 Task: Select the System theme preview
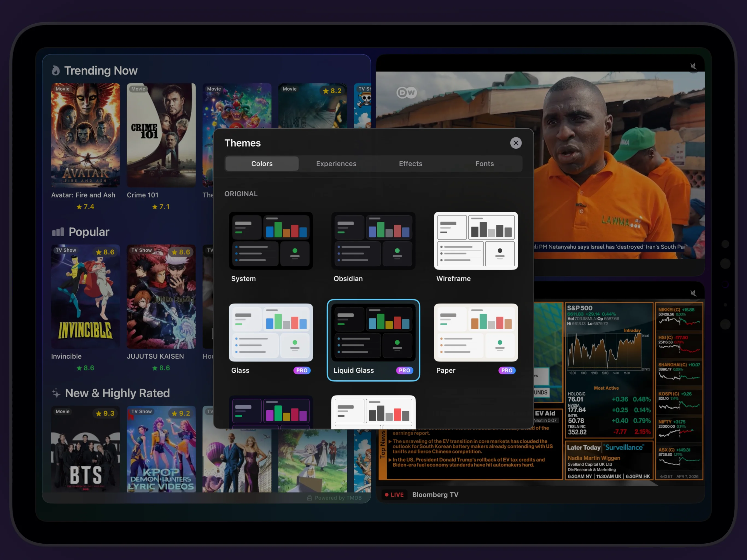coord(271,240)
